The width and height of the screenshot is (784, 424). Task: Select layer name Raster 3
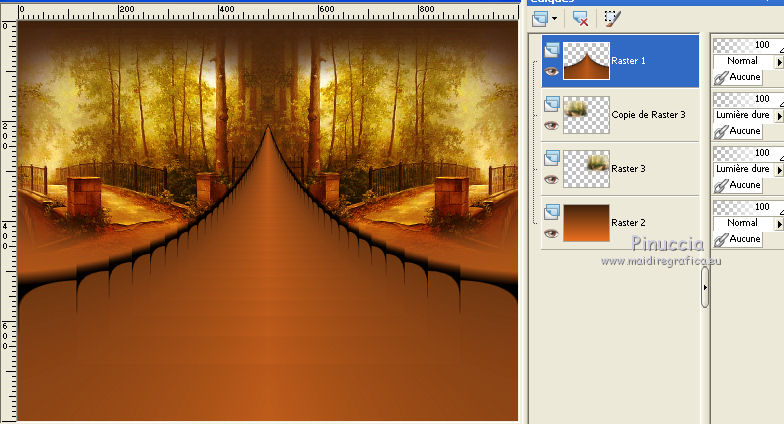pyautogui.click(x=628, y=169)
